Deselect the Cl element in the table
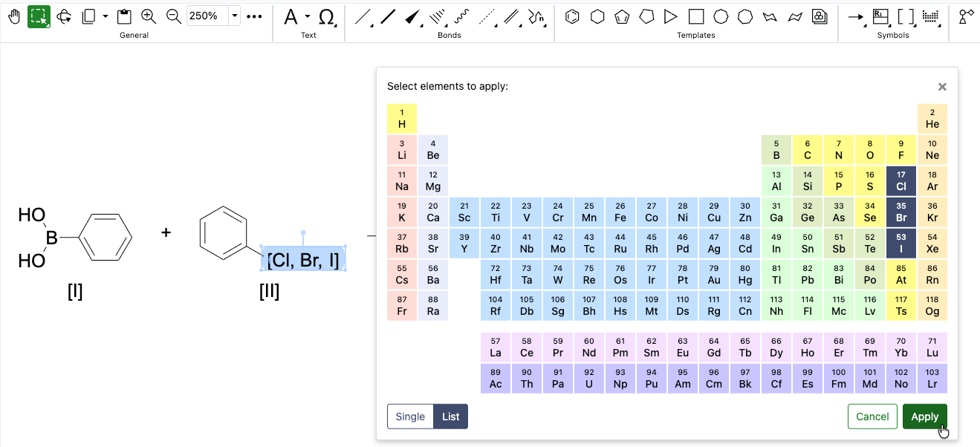 pyautogui.click(x=901, y=181)
